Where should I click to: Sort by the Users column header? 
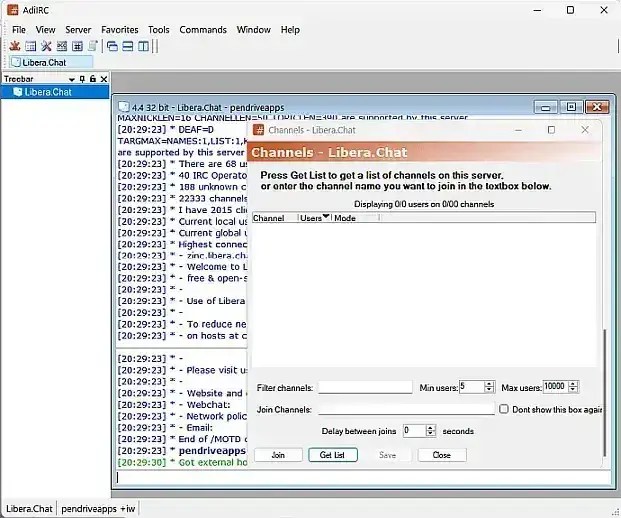(314, 218)
